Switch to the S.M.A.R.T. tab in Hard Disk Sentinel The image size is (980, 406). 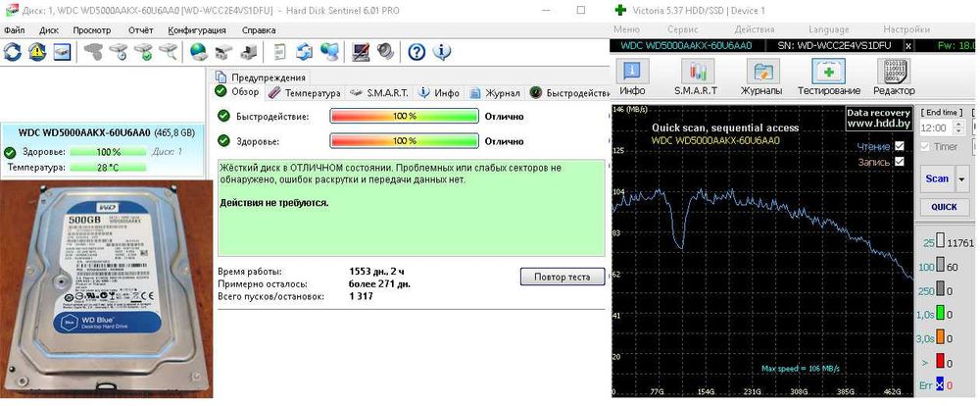[379, 92]
